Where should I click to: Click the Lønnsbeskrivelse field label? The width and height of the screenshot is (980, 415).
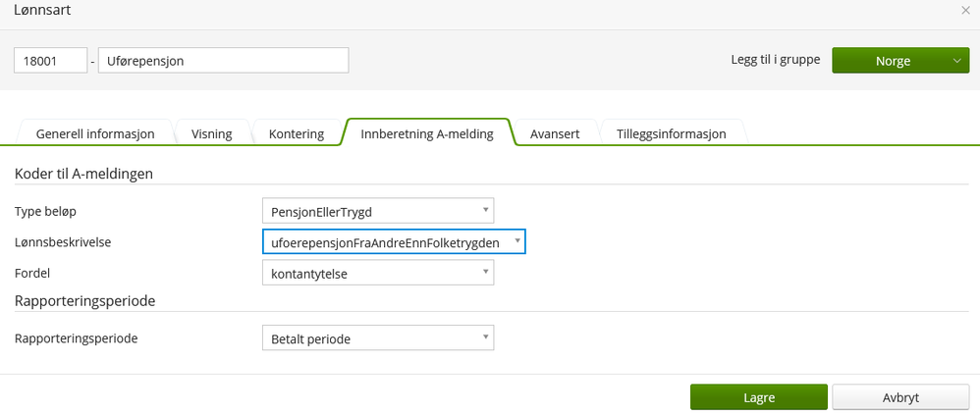(x=63, y=241)
